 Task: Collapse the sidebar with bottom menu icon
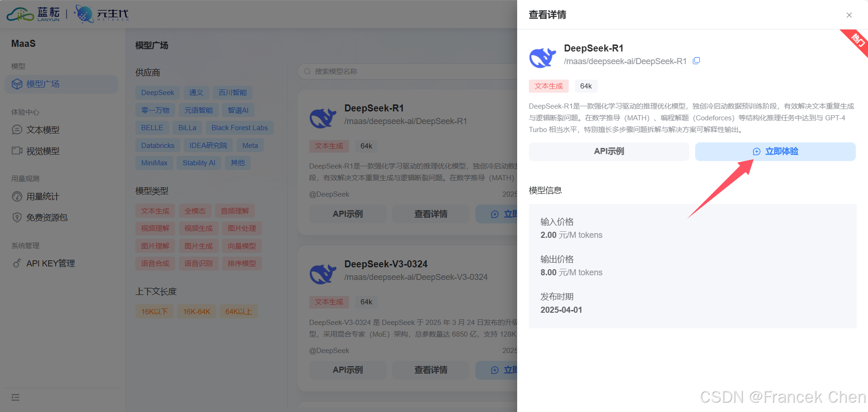click(15, 397)
